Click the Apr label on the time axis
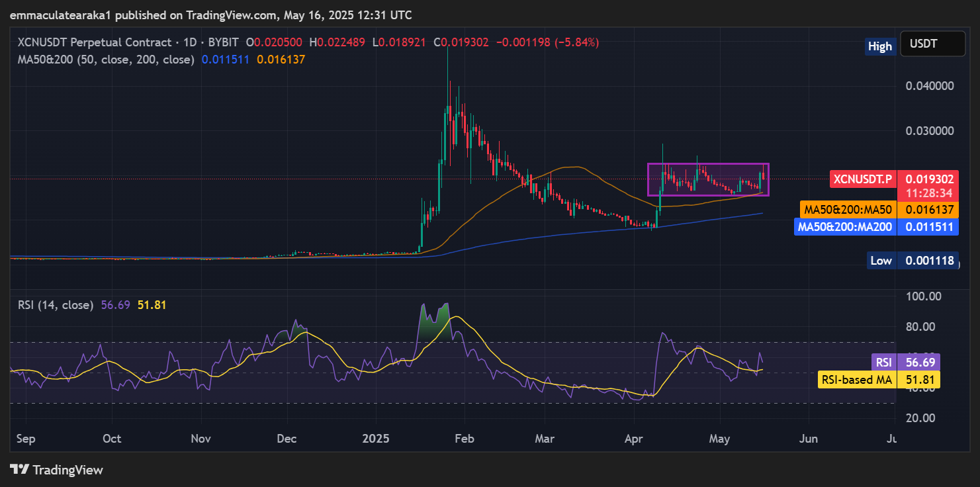Viewport: 980px width, 487px height. 634,439
